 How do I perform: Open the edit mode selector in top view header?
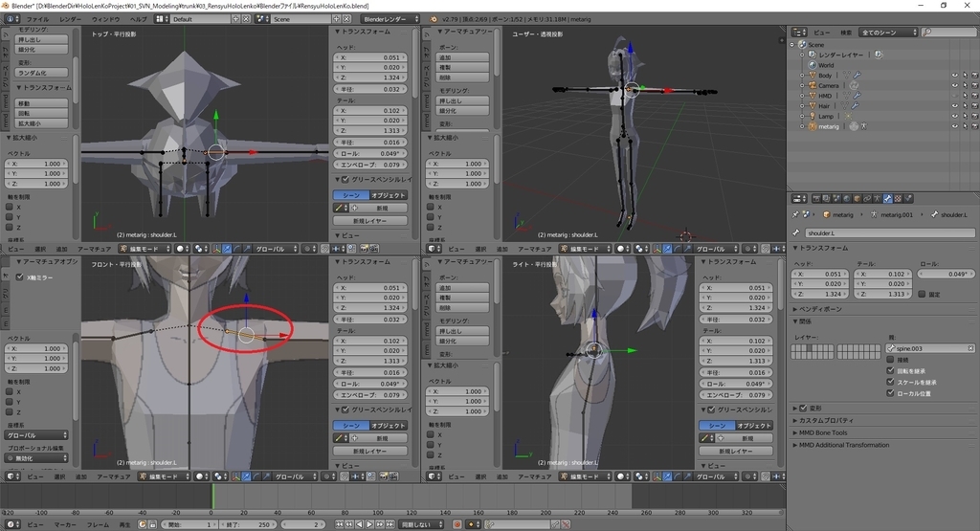pyautogui.click(x=145, y=249)
